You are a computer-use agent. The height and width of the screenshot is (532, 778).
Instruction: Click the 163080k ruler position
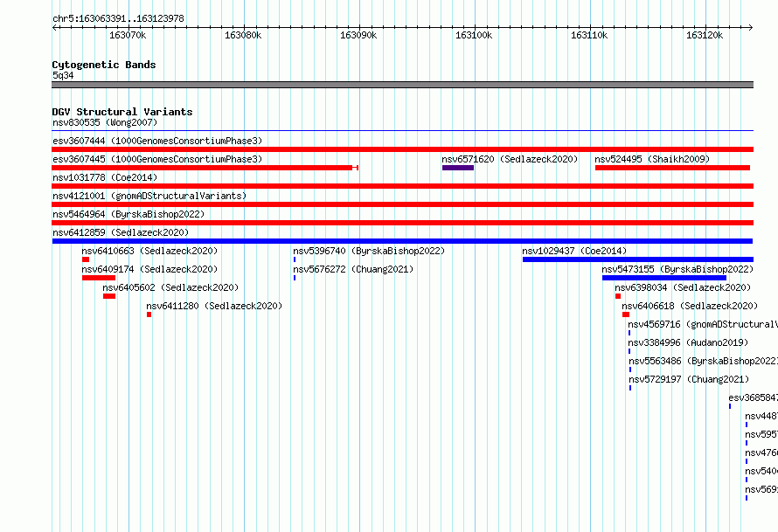pyautogui.click(x=243, y=36)
